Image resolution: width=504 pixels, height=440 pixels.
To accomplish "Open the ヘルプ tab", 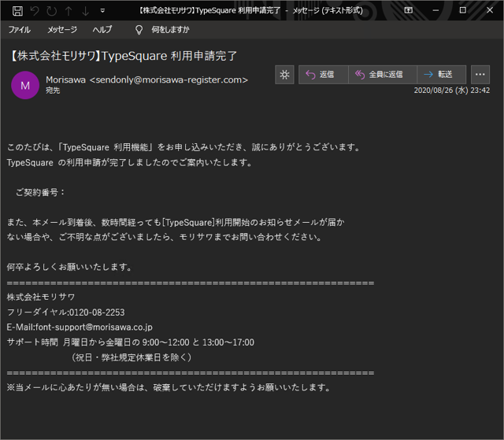I will coord(102,30).
